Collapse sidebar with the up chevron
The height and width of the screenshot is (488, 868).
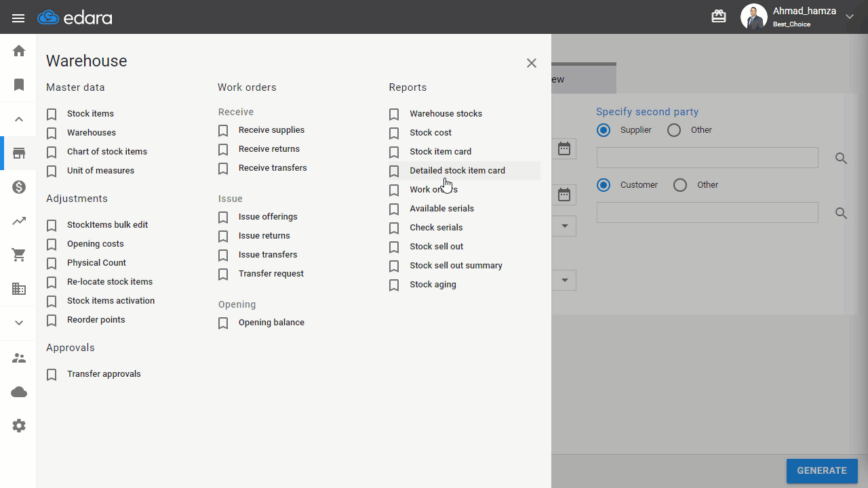point(19,119)
